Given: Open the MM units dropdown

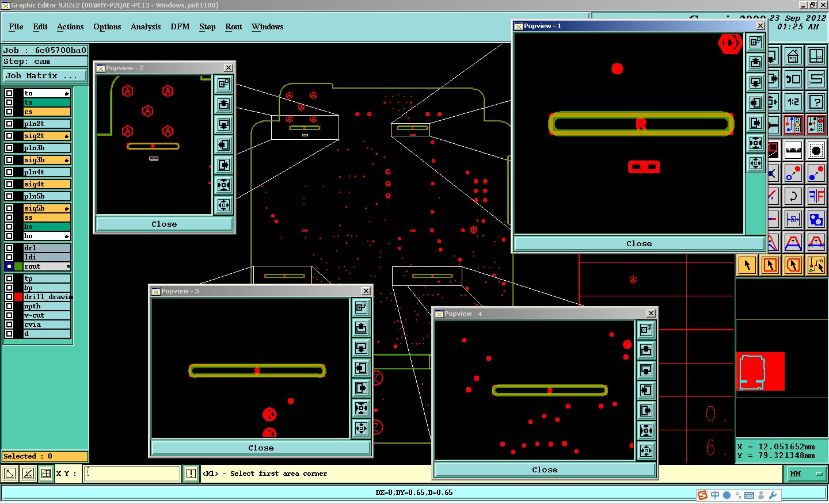Looking at the screenshot, I should (x=806, y=474).
